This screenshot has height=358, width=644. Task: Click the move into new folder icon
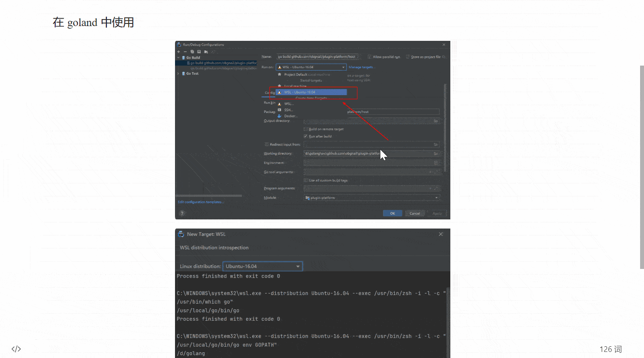[x=206, y=52]
